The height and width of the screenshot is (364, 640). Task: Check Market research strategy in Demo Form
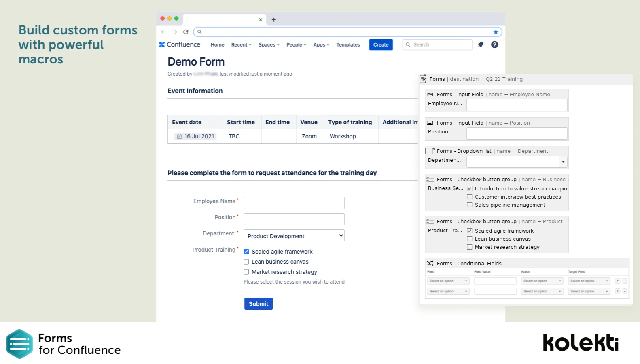coord(246,272)
